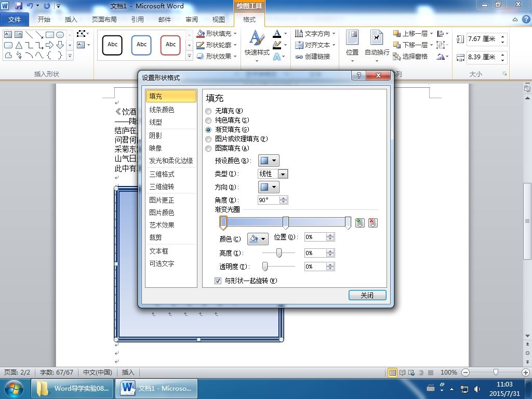Viewport: 532px width, 399px height.
Task: Click the Word help question mark icon
Action: coord(526,19)
